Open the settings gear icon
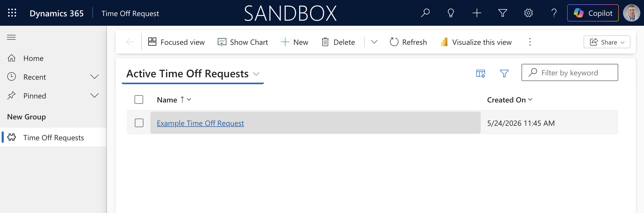This screenshot has width=644, height=213. 528,13
